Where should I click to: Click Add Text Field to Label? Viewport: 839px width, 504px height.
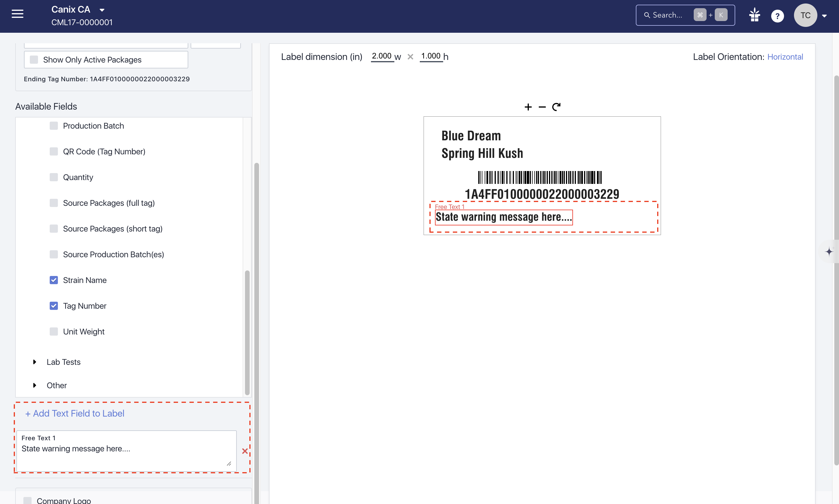point(75,414)
